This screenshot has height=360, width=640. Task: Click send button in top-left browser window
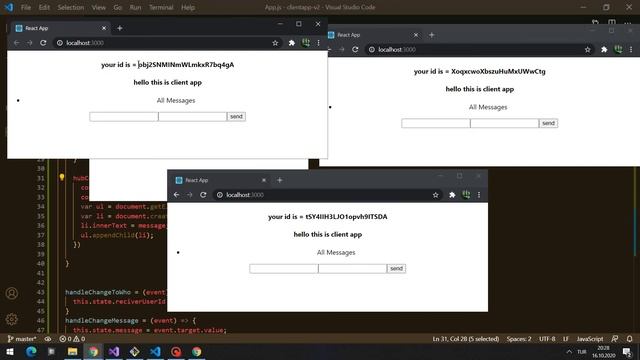[x=236, y=117]
